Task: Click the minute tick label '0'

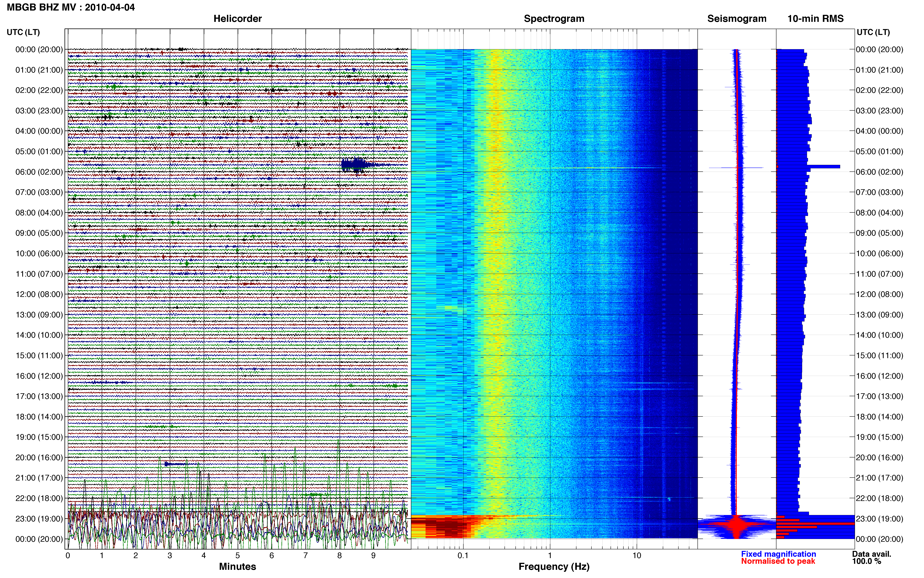Action: (68, 555)
